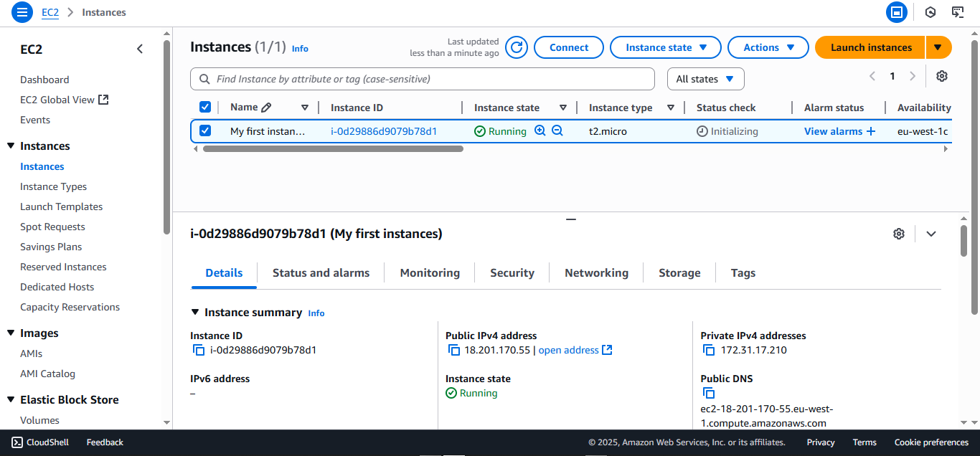This screenshot has width=980, height=456.
Task: Open the table preferences gear
Action: pyautogui.click(x=942, y=75)
